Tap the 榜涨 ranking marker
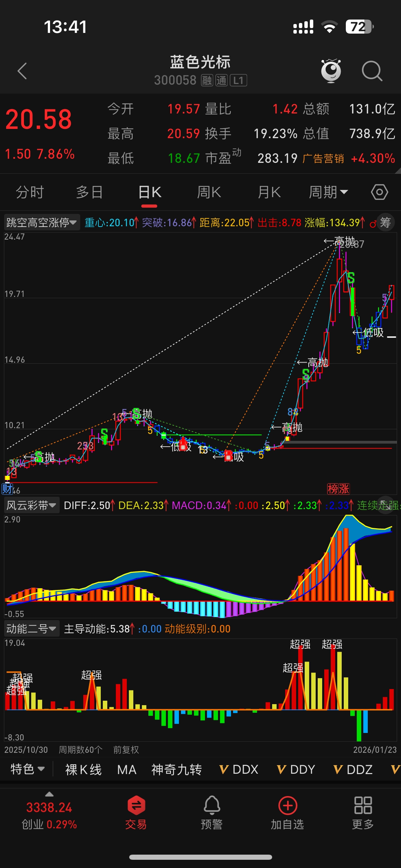This screenshot has height=868, width=401. 338,489
